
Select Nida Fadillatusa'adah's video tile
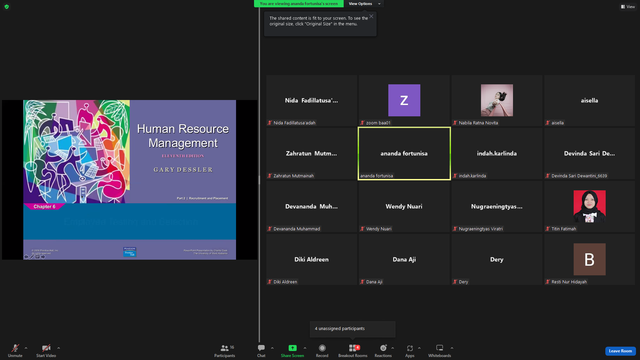tap(311, 100)
